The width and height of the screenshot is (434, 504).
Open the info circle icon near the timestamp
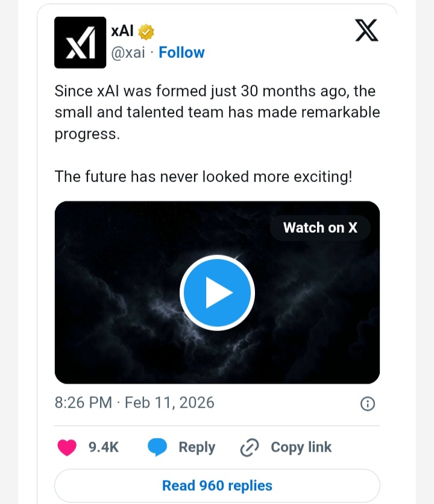[369, 403]
